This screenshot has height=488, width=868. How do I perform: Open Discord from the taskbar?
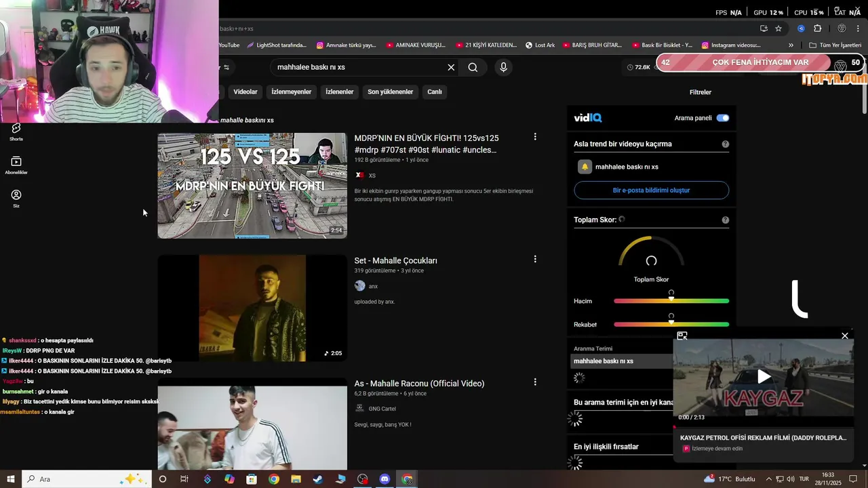pos(384,479)
